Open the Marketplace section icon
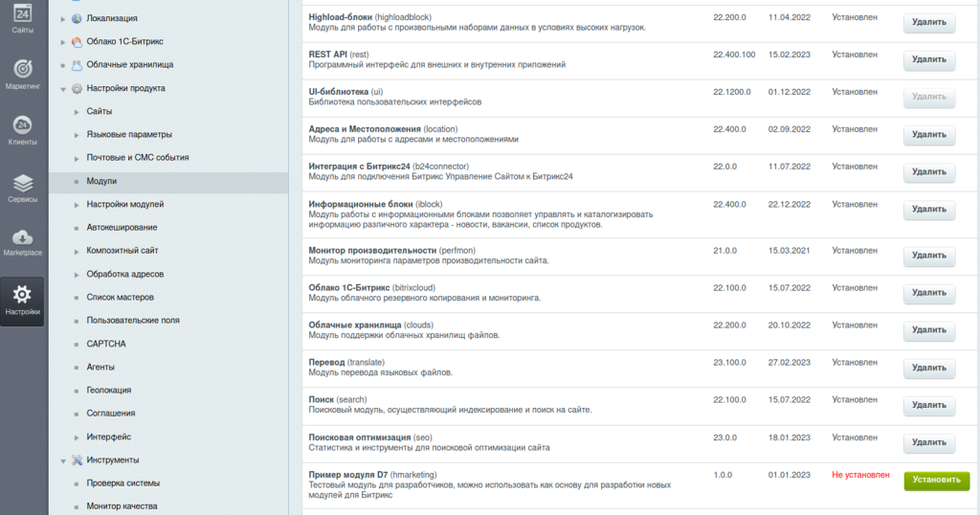The height and width of the screenshot is (515, 980). point(23,242)
